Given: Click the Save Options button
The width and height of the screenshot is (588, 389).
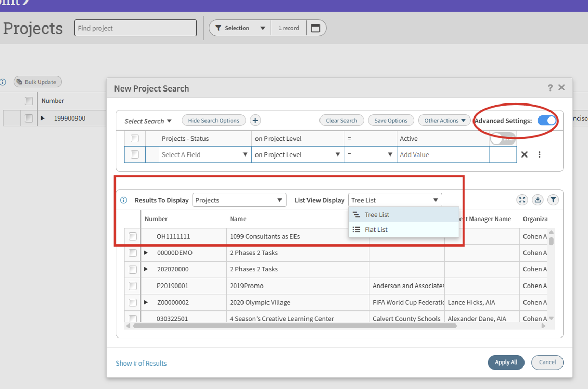Looking at the screenshot, I should pyautogui.click(x=391, y=120).
